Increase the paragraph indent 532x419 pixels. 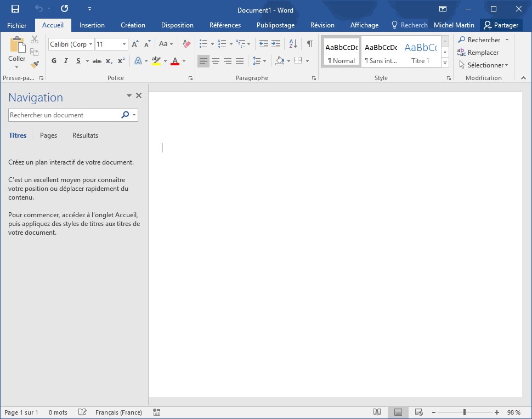click(276, 44)
